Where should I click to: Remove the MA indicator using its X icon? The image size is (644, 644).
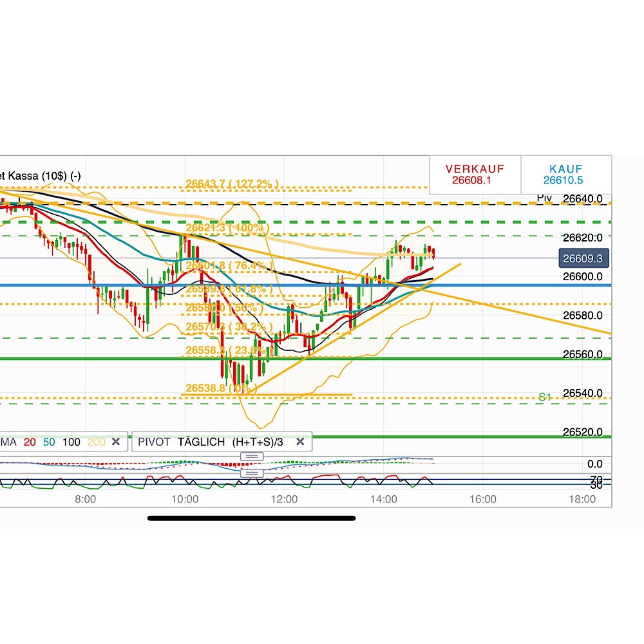click(x=116, y=442)
